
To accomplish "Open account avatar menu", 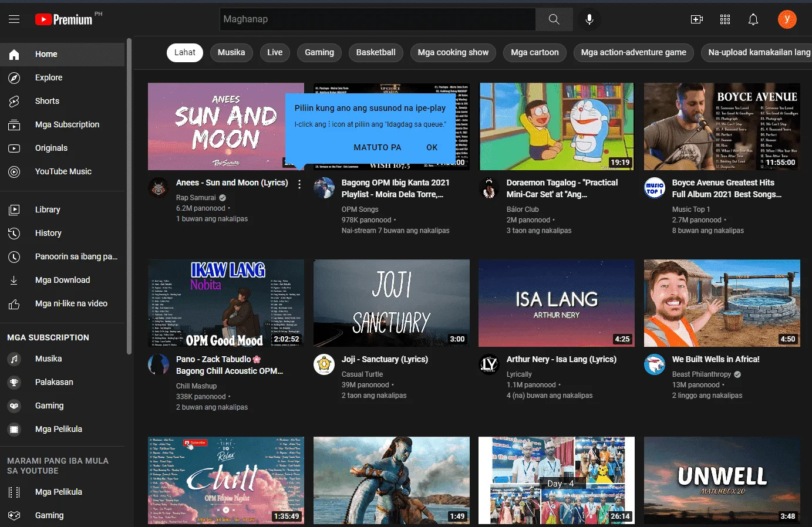I will click(x=787, y=19).
